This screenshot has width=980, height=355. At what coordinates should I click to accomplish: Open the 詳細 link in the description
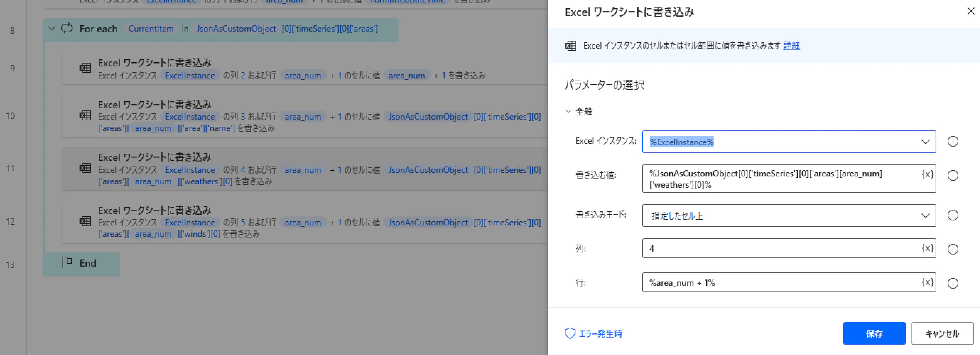coord(791,46)
